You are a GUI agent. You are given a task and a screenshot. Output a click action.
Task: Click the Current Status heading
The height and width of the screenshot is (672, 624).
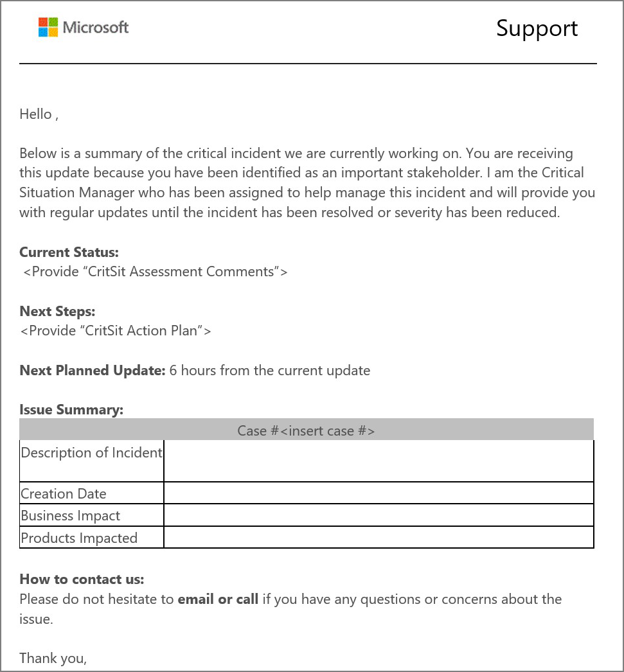pyautogui.click(x=69, y=252)
